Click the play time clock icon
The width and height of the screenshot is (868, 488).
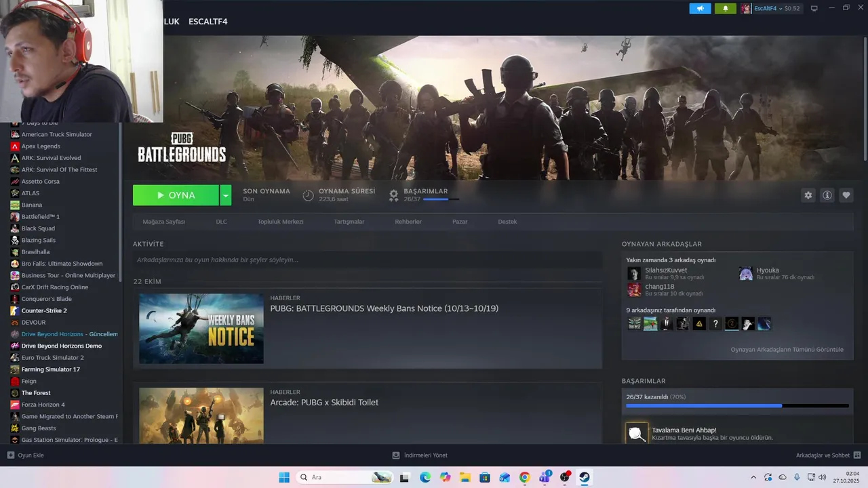click(308, 195)
